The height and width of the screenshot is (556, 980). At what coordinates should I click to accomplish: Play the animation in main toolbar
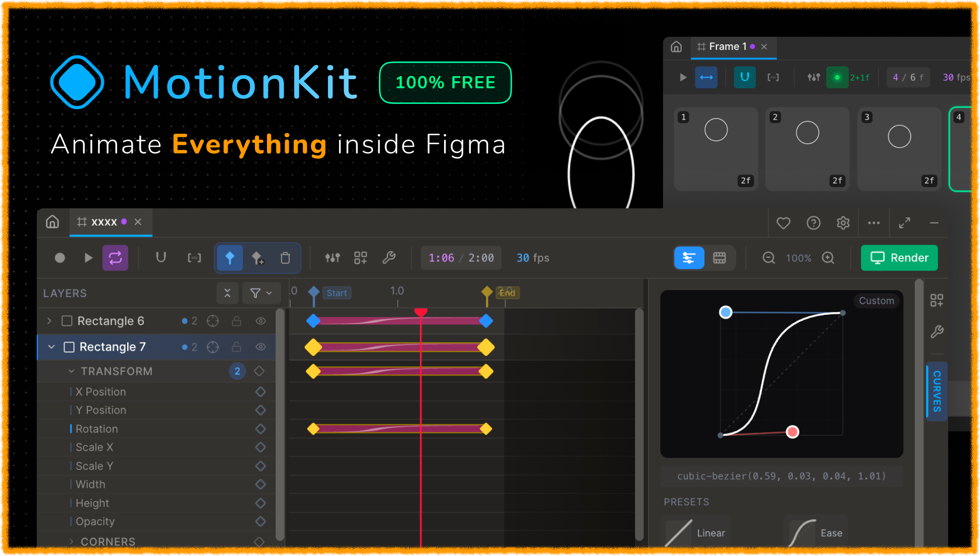[x=88, y=258]
